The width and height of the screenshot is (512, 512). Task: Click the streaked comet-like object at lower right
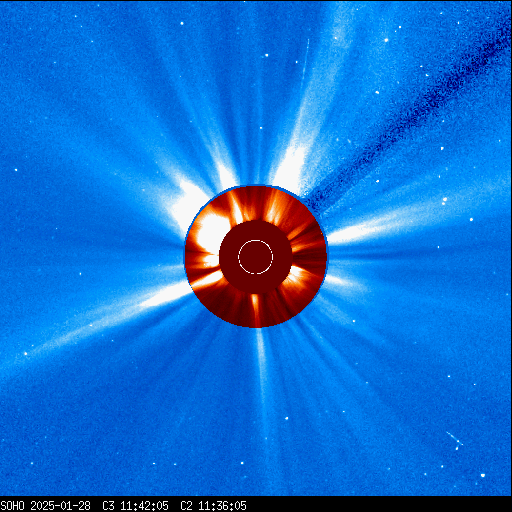tap(455, 438)
